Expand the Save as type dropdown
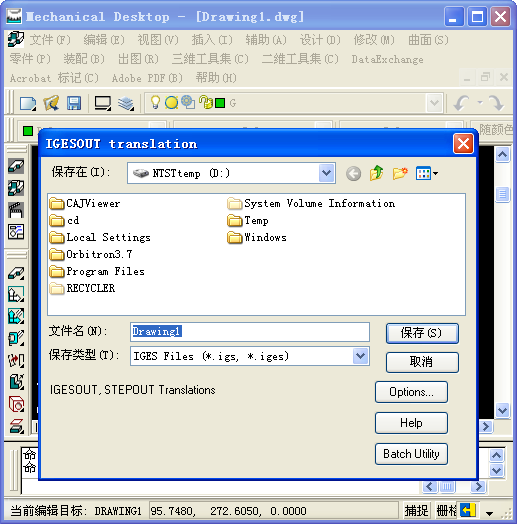Screen dimensions: 517x524 pos(360,356)
